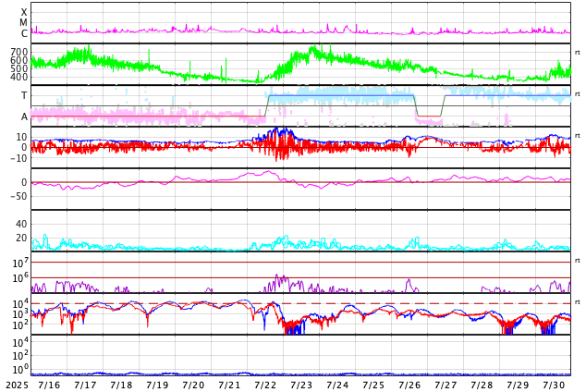Click the 10⁷ axis label in the purple panel
Viewport: 586px width, 392px height.
[20, 263]
